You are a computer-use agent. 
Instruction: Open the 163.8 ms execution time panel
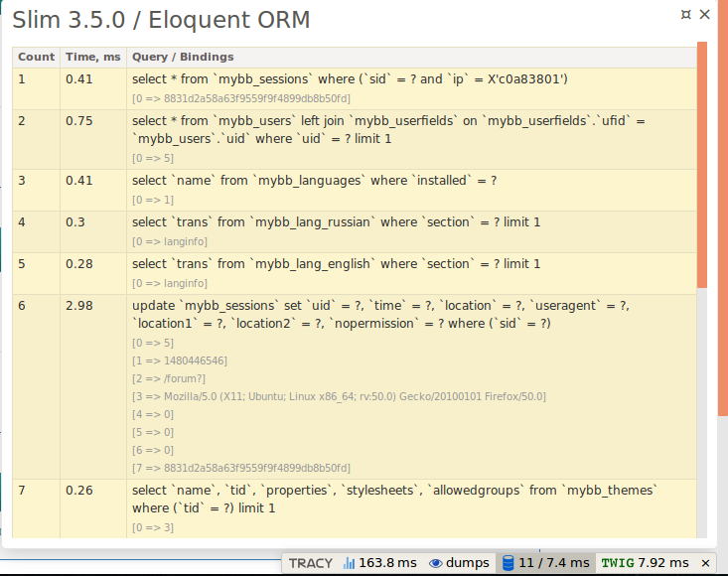coord(379,563)
